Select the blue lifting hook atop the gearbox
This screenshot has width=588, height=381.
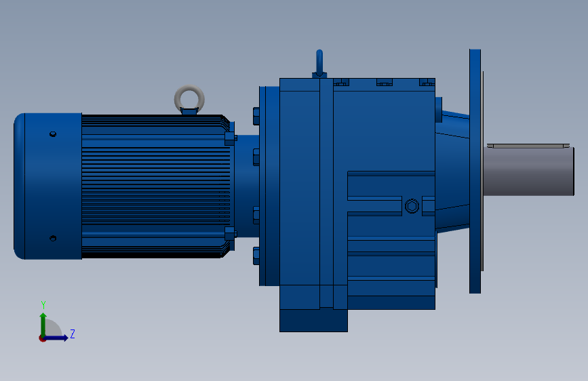click(x=319, y=63)
